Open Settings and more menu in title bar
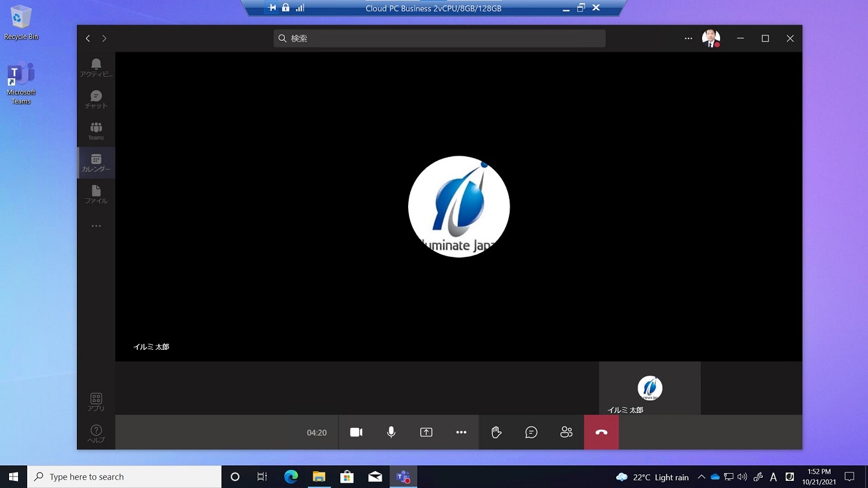868x488 pixels. point(688,39)
